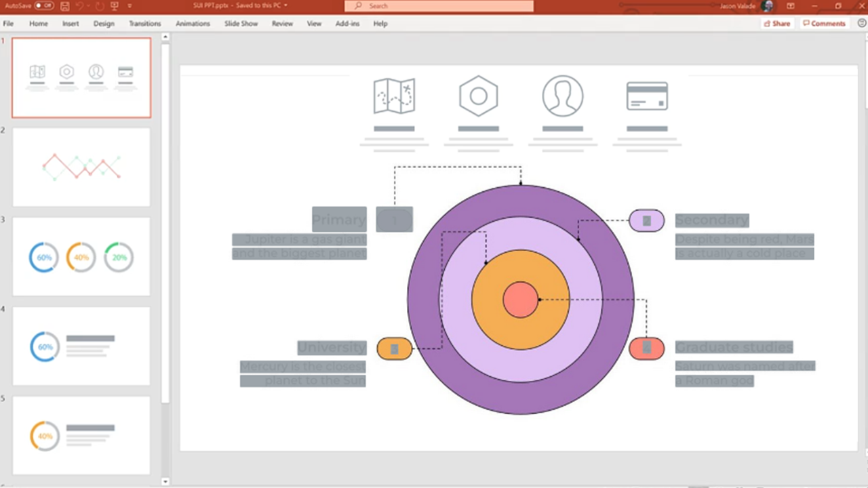Image resolution: width=868 pixels, height=488 pixels.
Task: Switch to the Review tab
Action: pos(282,23)
